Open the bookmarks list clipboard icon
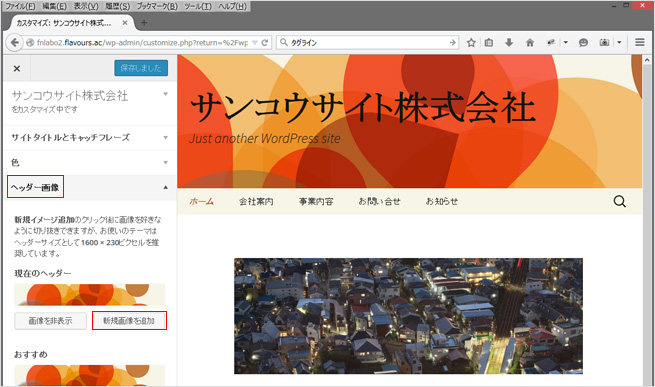 [x=489, y=43]
